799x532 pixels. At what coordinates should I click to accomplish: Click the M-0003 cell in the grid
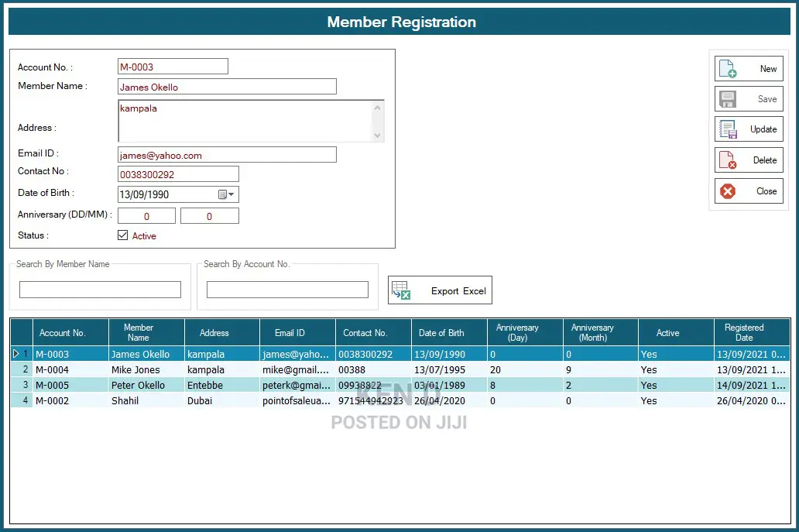70,354
